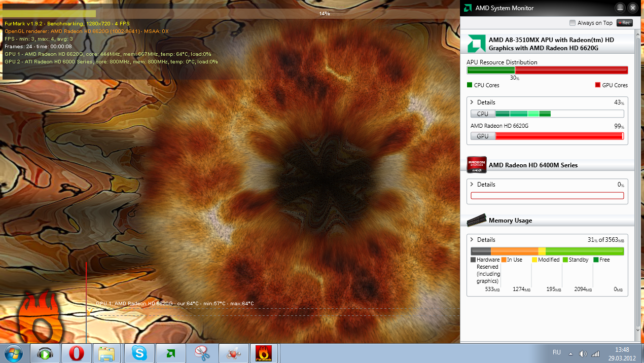Open the Windows Start menu

click(x=14, y=353)
